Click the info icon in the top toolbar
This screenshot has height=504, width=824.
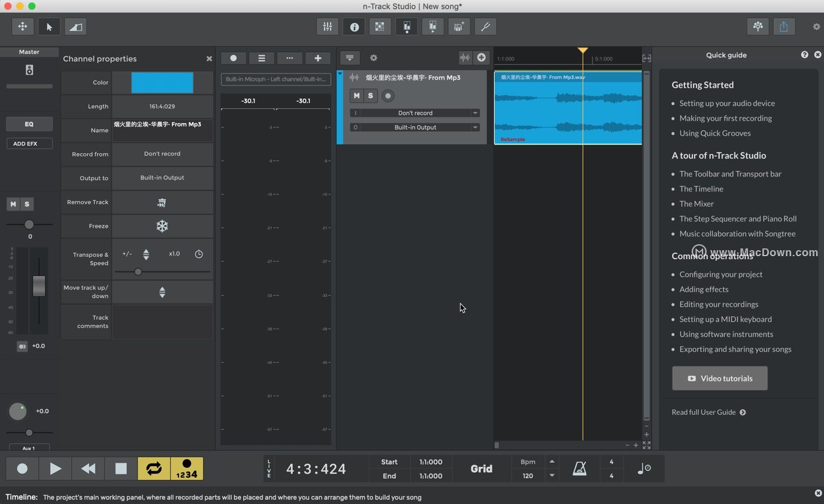354,26
